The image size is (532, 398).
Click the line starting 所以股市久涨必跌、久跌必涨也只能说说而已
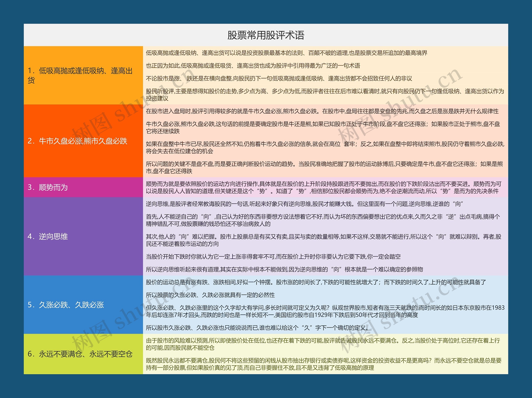(x=257, y=328)
